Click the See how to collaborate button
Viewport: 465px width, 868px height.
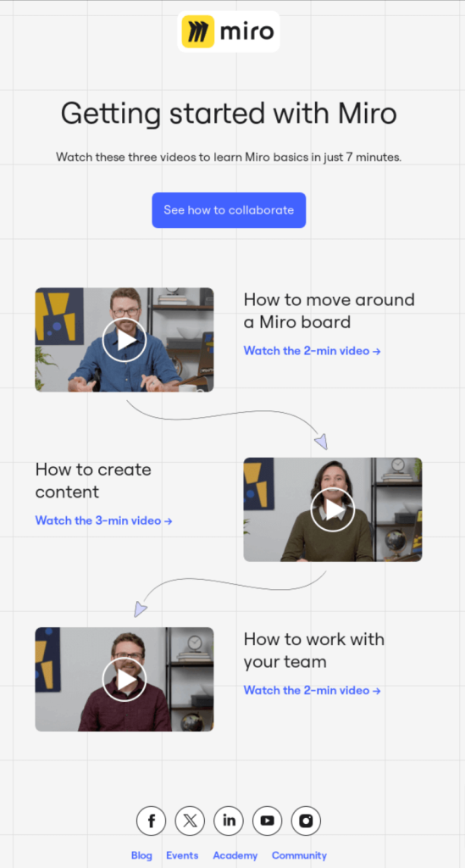[229, 210]
